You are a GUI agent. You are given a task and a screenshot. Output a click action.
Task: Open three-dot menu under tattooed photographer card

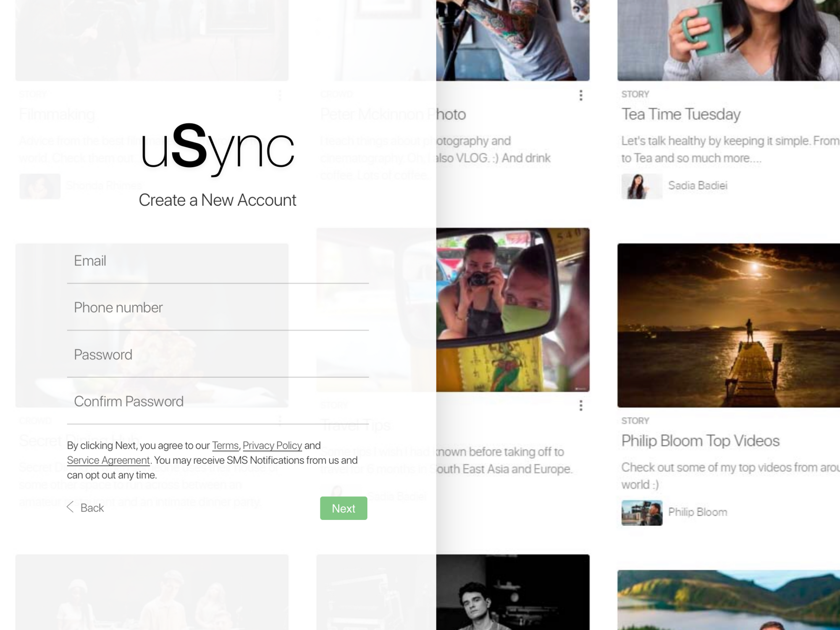(x=581, y=95)
